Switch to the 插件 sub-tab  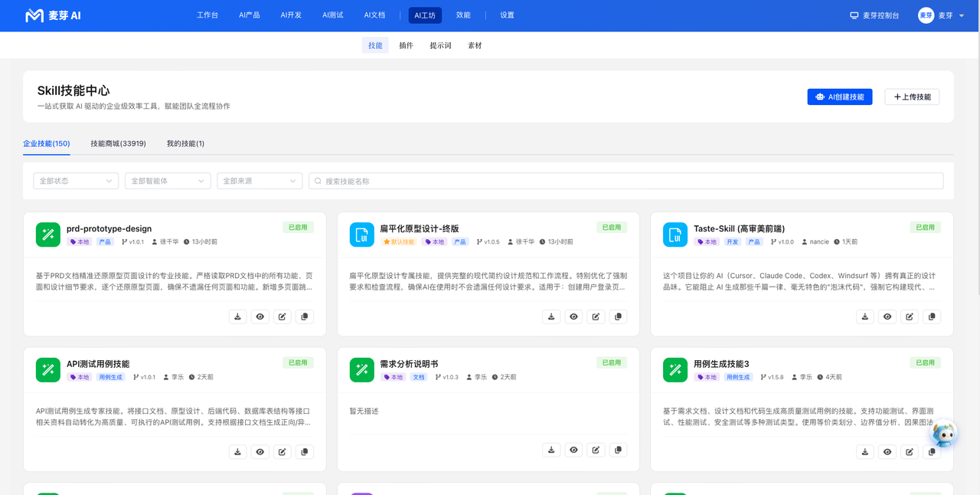pyautogui.click(x=406, y=45)
